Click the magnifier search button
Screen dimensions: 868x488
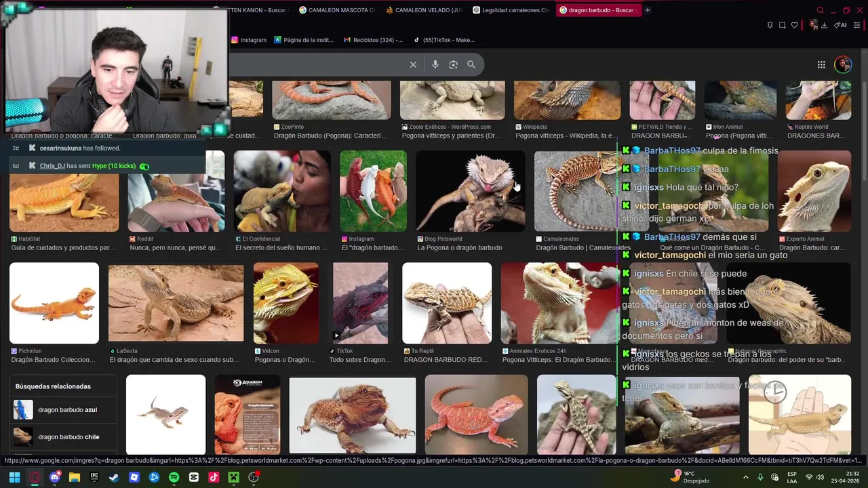point(471,64)
